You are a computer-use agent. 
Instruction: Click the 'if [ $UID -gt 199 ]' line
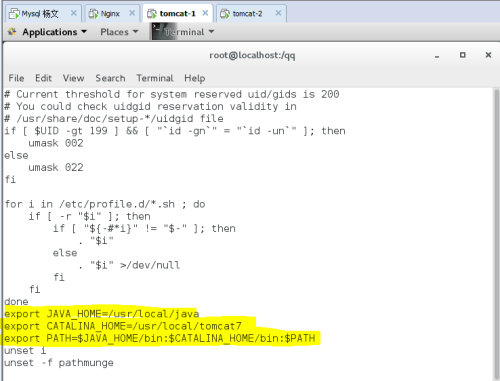click(175, 131)
